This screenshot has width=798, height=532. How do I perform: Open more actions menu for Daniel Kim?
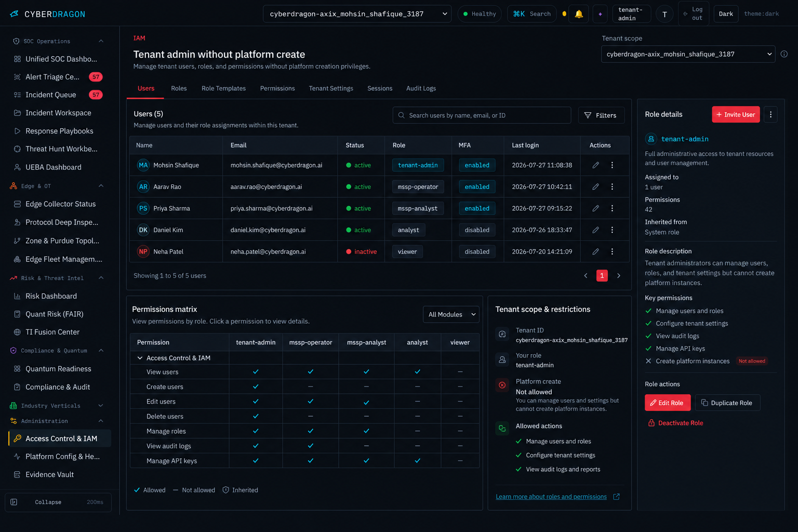pyautogui.click(x=612, y=230)
